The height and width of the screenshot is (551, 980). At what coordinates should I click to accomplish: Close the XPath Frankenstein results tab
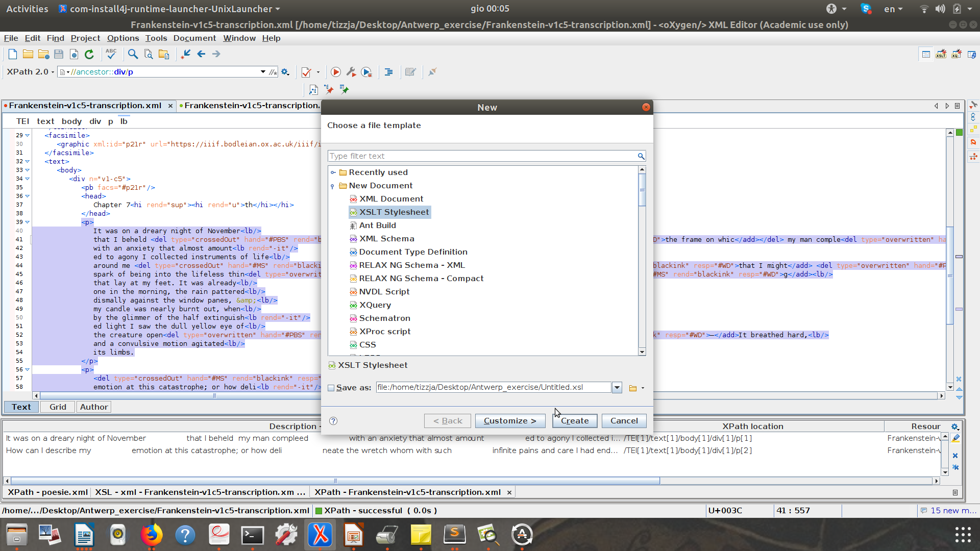tap(509, 492)
